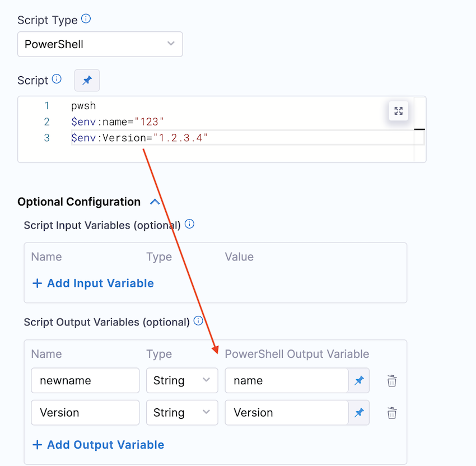476x466 pixels.
Task: Click the Version output name field
Action: 85,413
